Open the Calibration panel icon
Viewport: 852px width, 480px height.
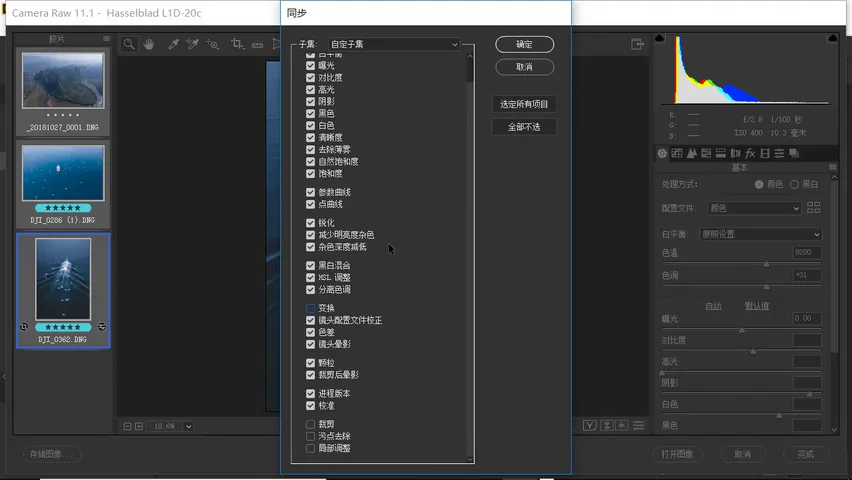click(x=765, y=153)
